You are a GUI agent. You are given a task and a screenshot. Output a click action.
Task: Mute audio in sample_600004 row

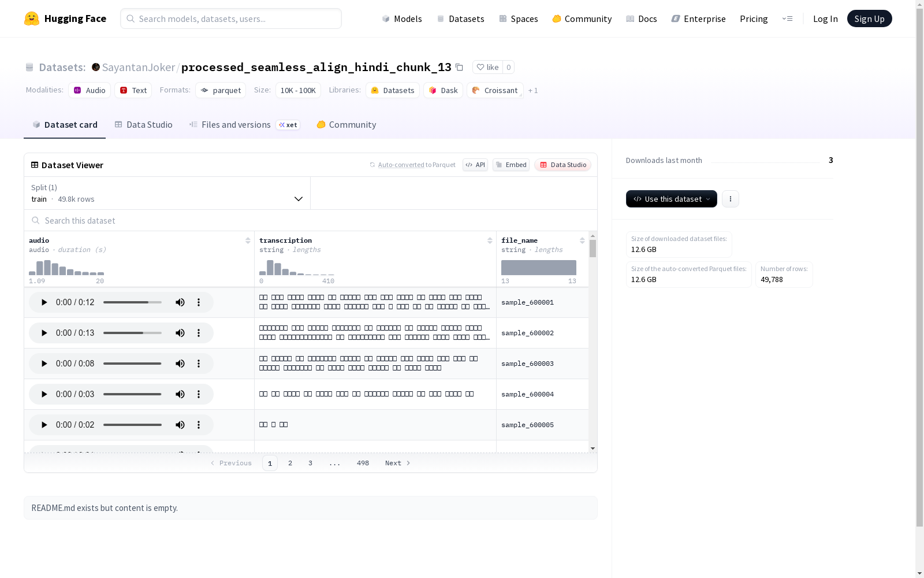click(180, 394)
